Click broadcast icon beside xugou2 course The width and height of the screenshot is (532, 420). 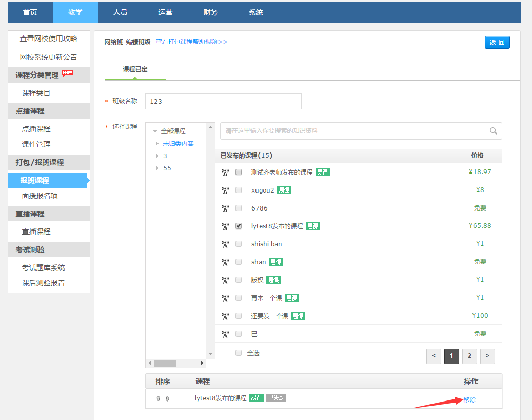pyautogui.click(x=225, y=190)
